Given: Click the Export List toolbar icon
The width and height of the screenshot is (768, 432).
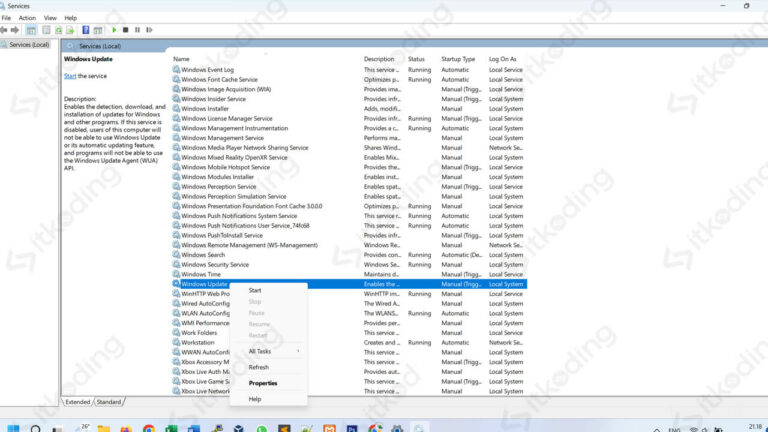Looking at the screenshot, I should point(70,30).
